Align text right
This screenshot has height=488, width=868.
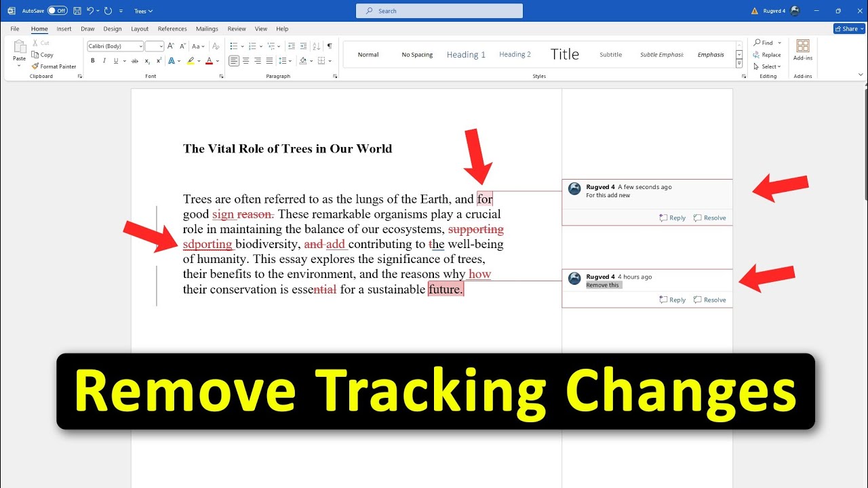(x=258, y=61)
